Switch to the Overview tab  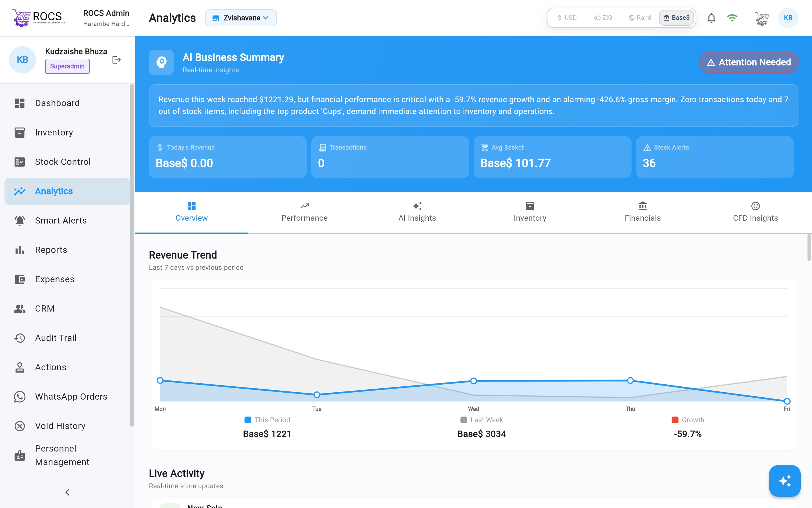tap(192, 212)
